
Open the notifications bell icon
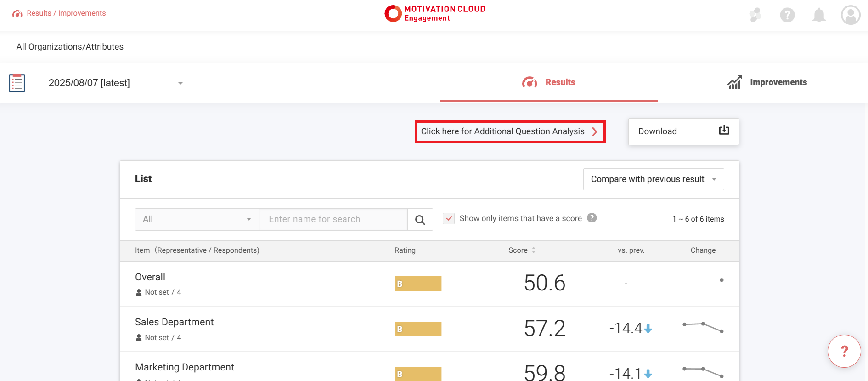pyautogui.click(x=819, y=15)
